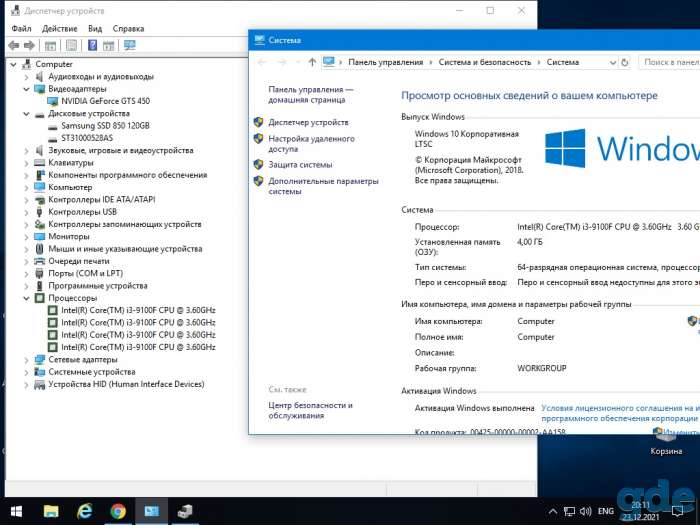Viewport: 700px width, 525px height.
Task: Select the first Intel Core i3-9100F processor entry
Action: (x=138, y=310)
